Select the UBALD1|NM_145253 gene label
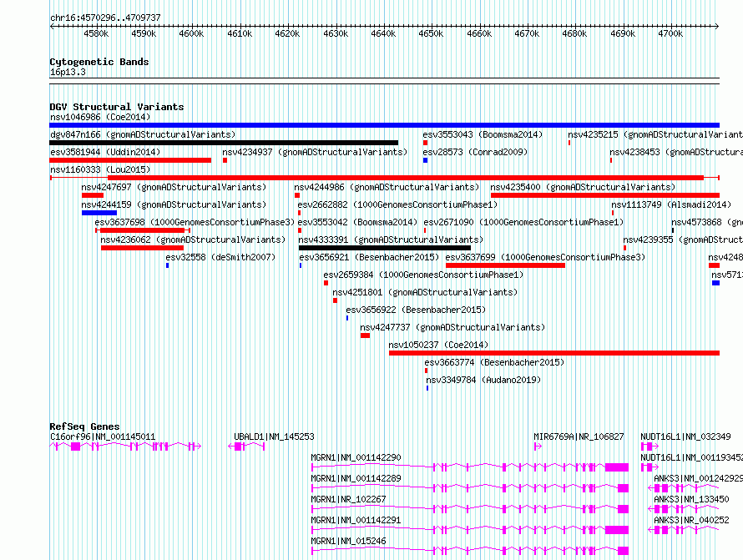The image size is (743, 560). point(274,436)
